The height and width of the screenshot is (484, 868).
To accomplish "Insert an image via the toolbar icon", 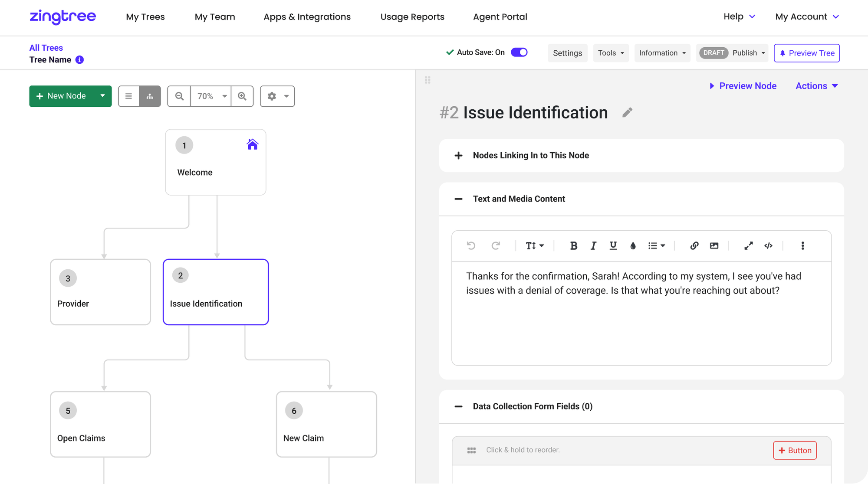I will 714,245.
